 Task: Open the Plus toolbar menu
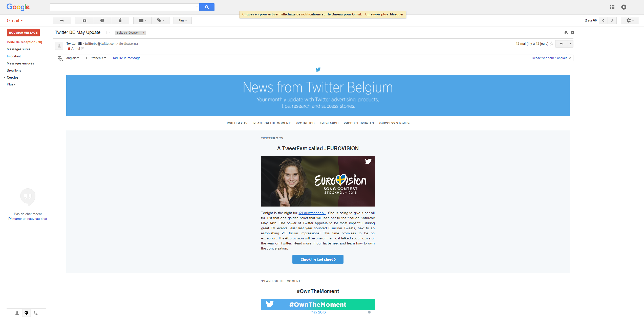[x=183, y=20]
